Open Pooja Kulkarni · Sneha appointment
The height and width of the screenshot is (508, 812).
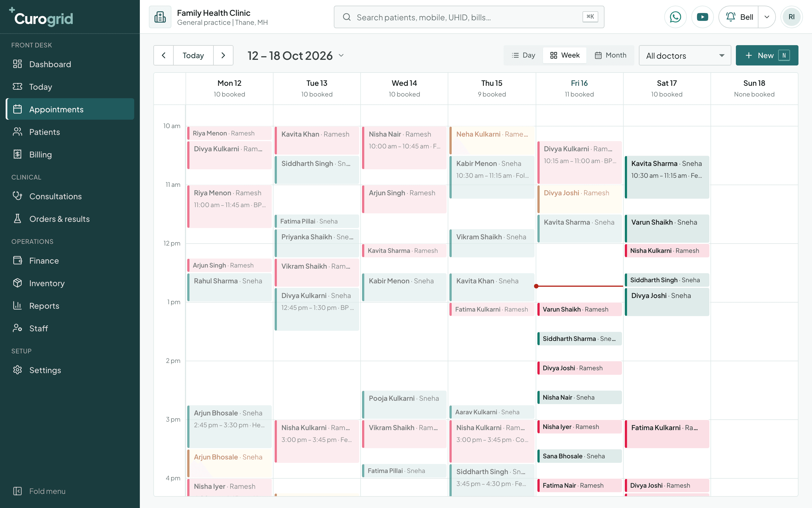tap(404, 404)
